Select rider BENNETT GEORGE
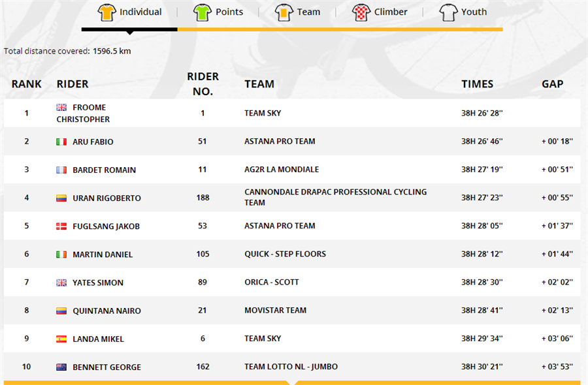Image resolution: width=588 pixels, height=385 pixels. coord(107,367)
